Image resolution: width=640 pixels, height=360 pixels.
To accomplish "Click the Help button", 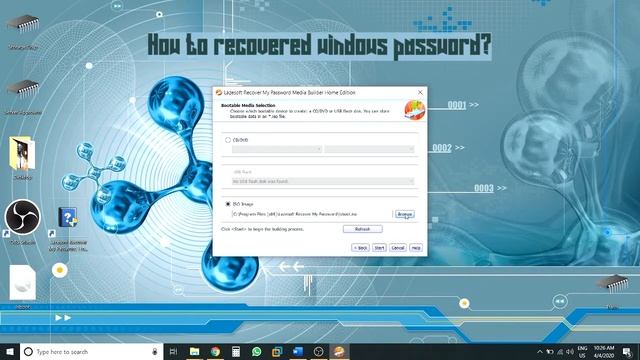I will click(x=416, y=248).
